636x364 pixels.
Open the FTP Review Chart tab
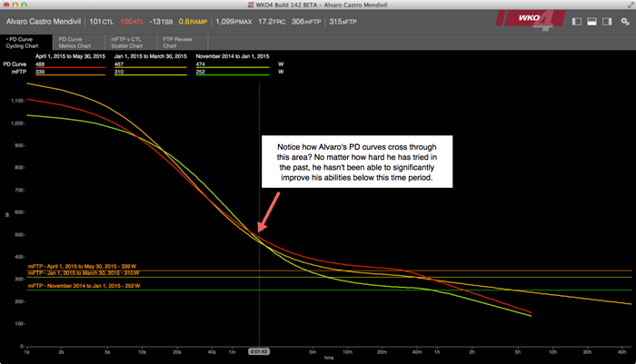(x=183, y=43)
